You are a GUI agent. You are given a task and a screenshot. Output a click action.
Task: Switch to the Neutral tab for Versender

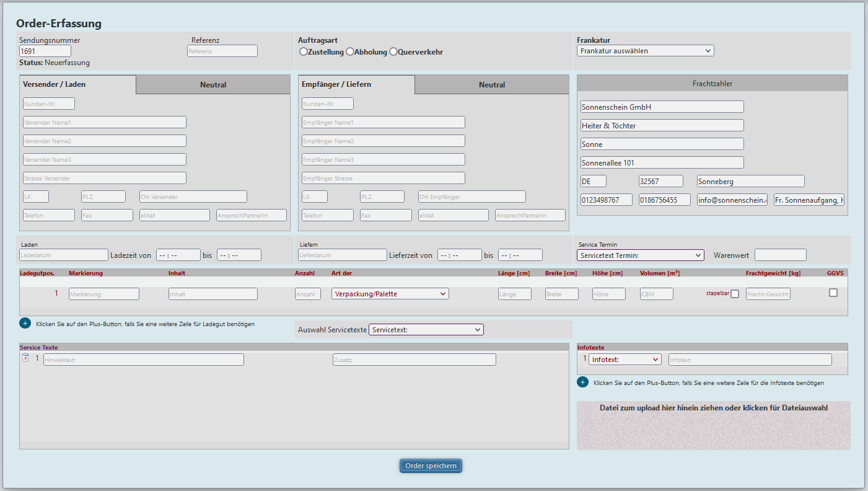213,84
